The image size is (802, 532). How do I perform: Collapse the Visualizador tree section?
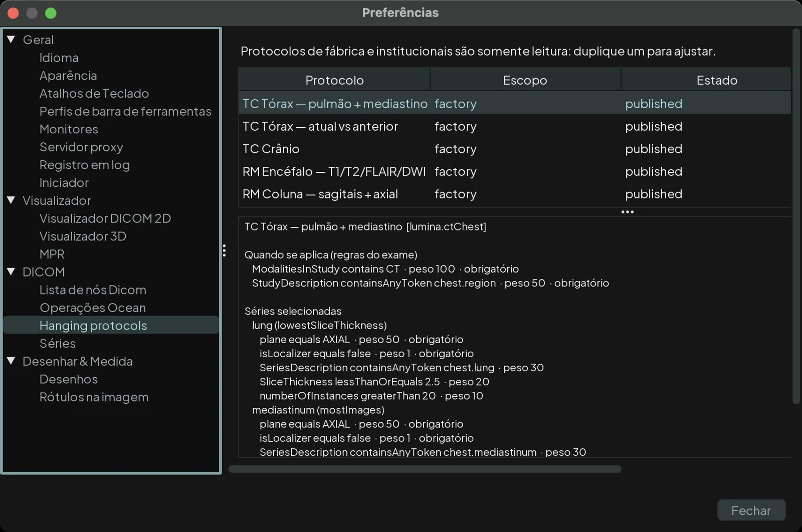point(11,200)
